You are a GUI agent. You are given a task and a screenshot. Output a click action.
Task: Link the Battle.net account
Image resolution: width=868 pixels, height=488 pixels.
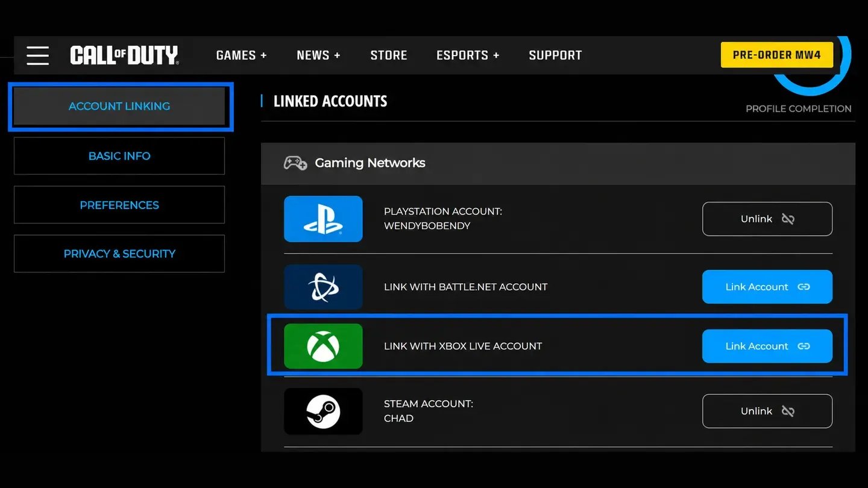(x=767, y=287)
